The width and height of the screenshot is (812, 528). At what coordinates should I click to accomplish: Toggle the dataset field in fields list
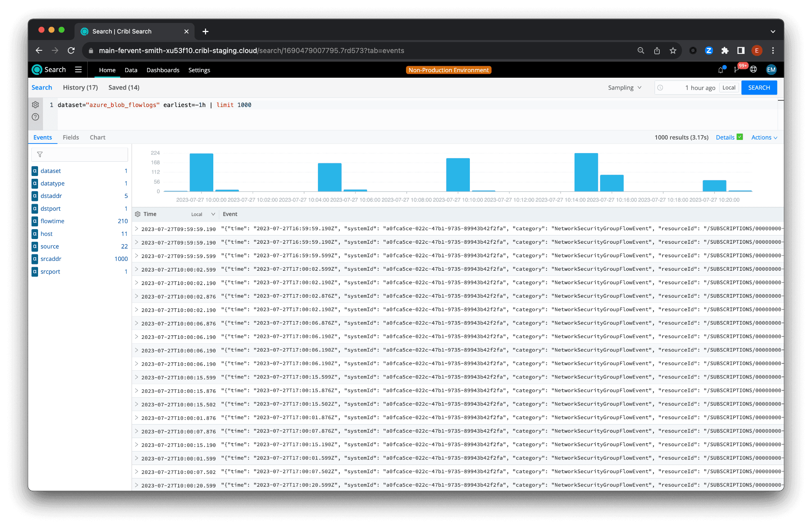coord(50,171)
